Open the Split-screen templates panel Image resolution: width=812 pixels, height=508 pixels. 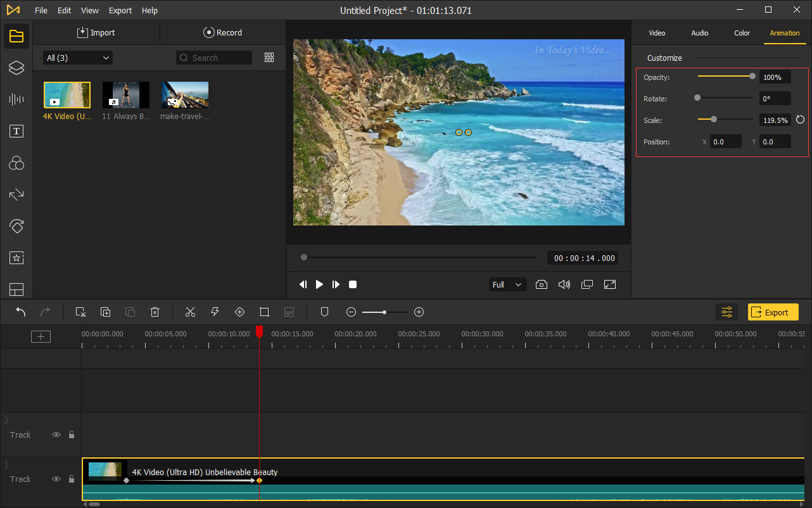pyautogui.click(x=16, y=289)
